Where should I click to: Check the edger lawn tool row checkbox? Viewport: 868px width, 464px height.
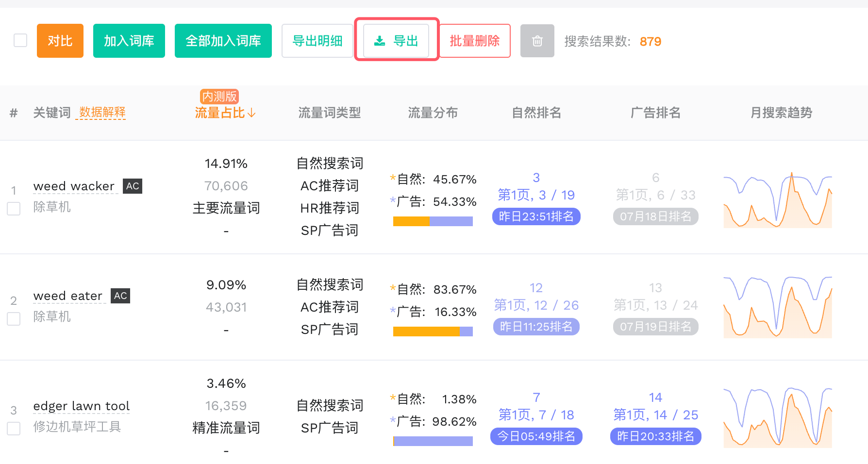coord(14,429)
